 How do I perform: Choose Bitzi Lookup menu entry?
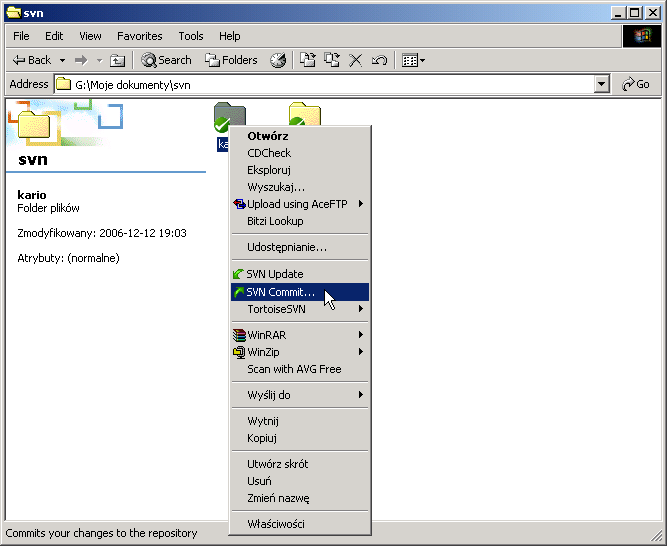point(300,221)
